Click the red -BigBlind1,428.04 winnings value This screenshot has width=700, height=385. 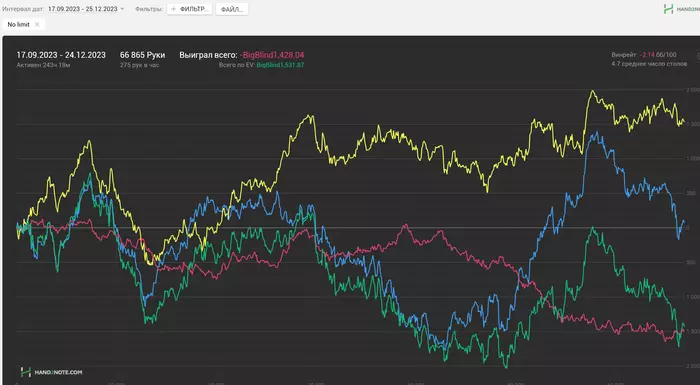pyautogui.click(x=272, y=55)
